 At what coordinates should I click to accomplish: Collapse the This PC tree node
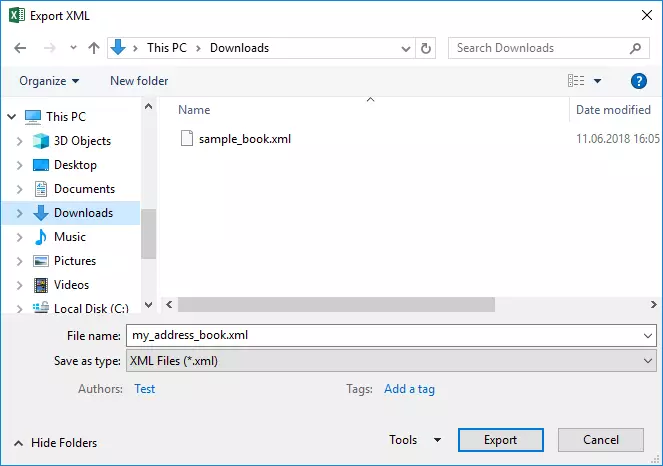coord(9,117)
